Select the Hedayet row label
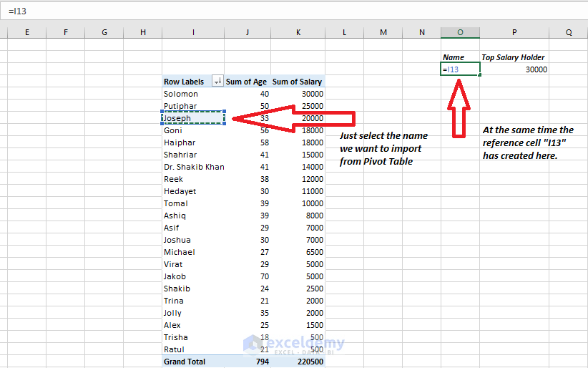Image resolution: width=588 pixels, height=368 pixels. [x=193, y=190]
